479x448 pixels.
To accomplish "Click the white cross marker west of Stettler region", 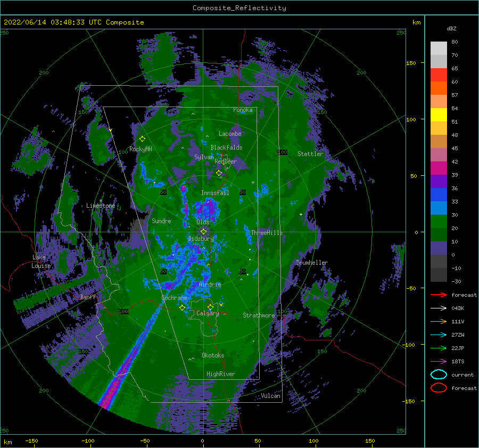I will pos(301,214).
